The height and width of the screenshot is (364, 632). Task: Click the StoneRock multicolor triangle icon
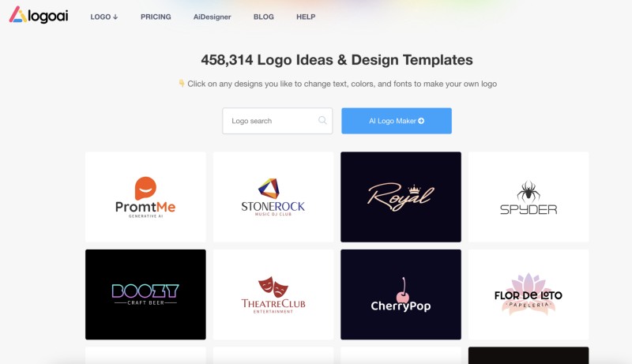(269, 189)
